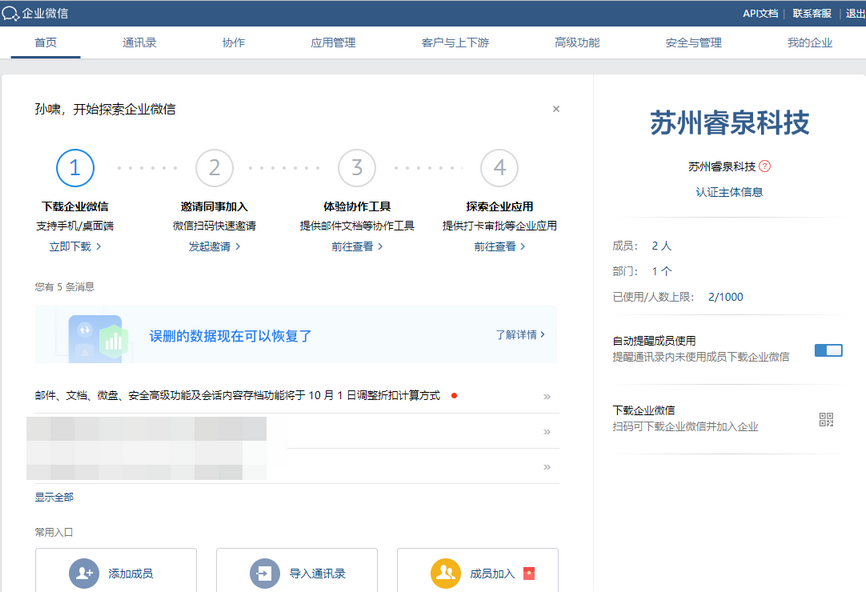Screen dimensions: 866x592
Task: Click the step 3 circle icon
Action: point(357,168)
